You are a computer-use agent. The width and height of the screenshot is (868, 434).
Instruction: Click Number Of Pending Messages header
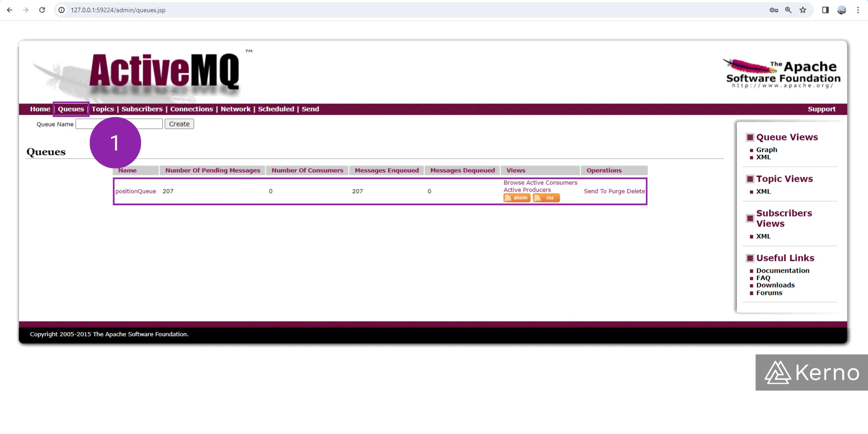pyautogui.click(x=212, y=170)
